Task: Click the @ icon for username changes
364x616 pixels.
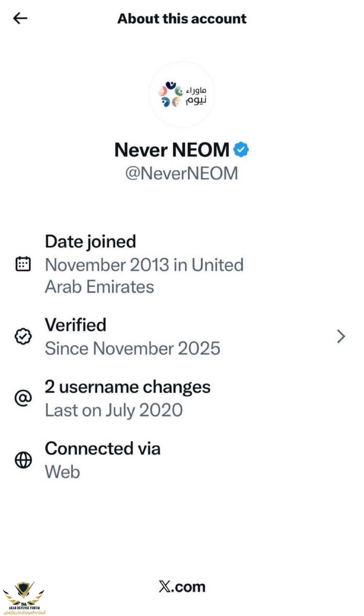Action: 23,398
